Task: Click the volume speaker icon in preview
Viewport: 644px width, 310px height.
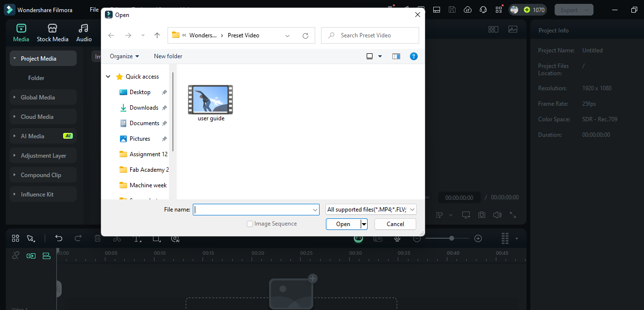Action: [497, 214]
